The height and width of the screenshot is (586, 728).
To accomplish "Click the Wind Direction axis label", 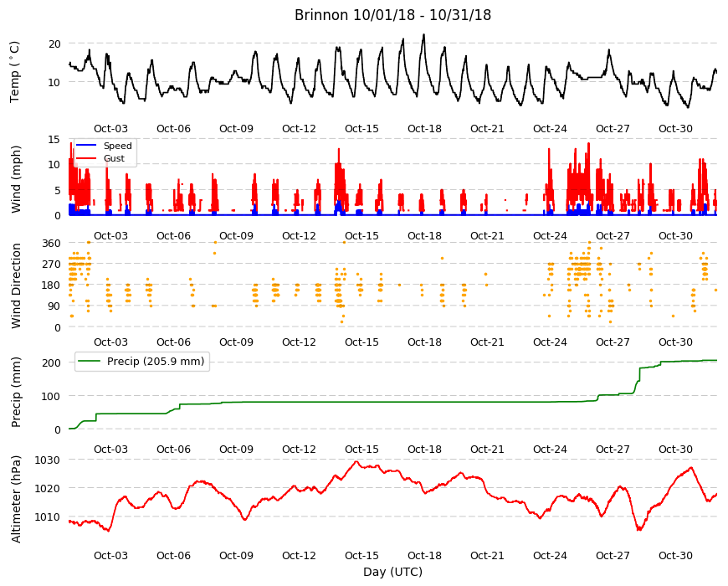I will (16, 285).
